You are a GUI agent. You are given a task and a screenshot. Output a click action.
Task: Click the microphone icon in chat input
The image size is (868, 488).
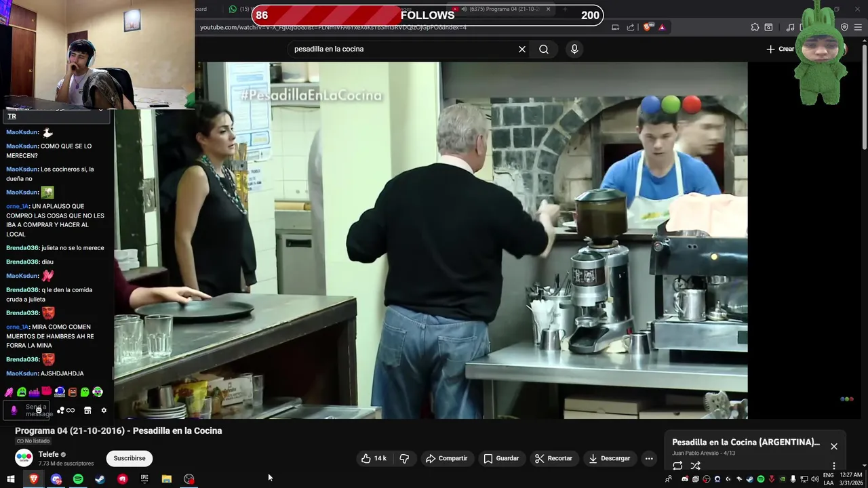[x=14, y=410]
